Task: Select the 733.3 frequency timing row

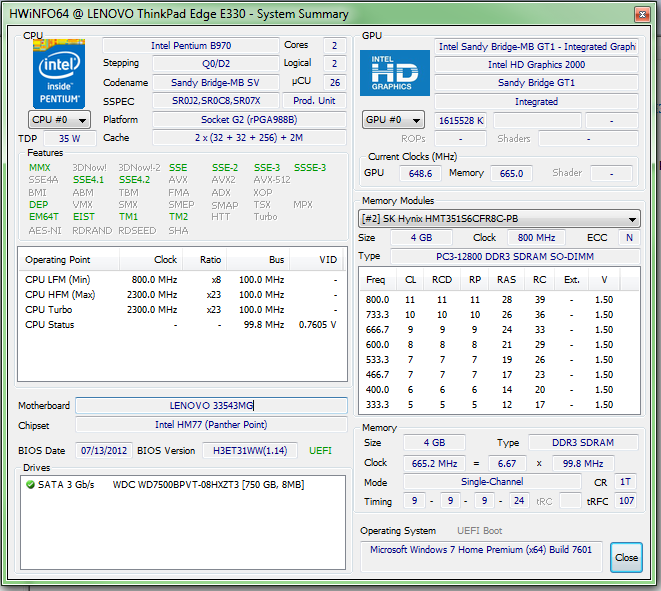Action: (499, 315)
